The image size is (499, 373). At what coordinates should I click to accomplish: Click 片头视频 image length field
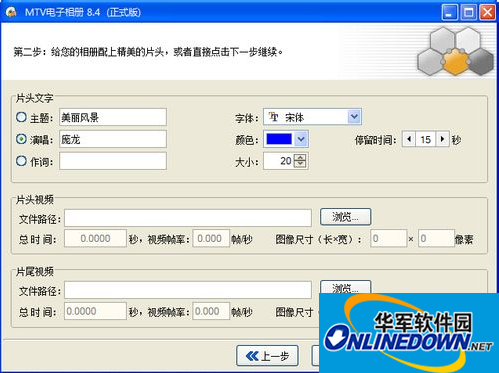click(389, 238)
